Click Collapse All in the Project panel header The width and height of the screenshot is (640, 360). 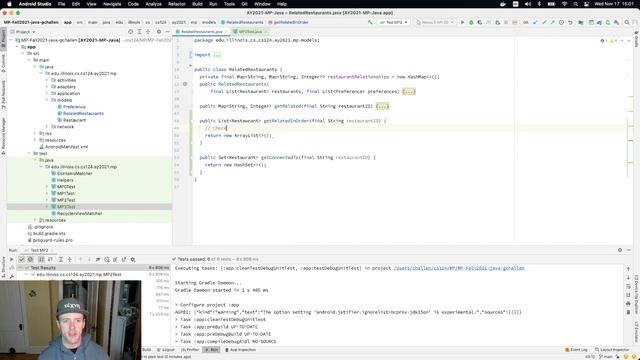point(148,32)
